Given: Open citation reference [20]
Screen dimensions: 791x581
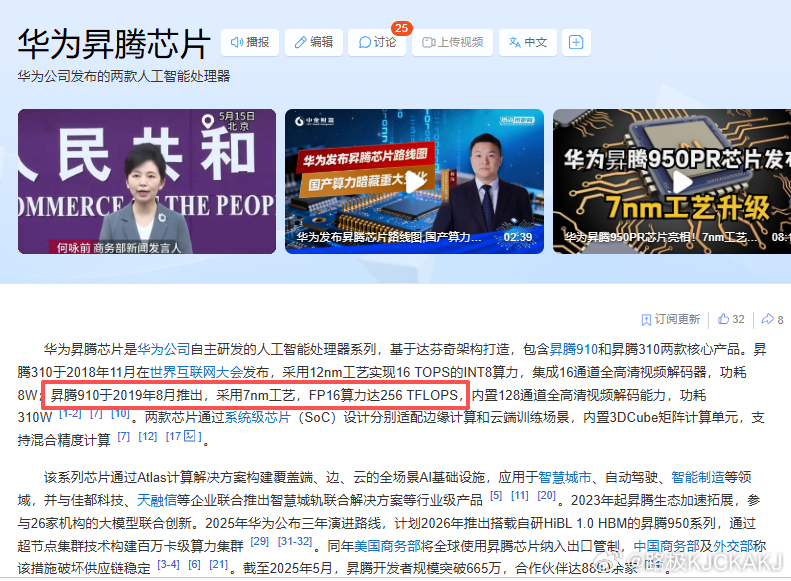Looking at the screenshot, I should point(546,496).
